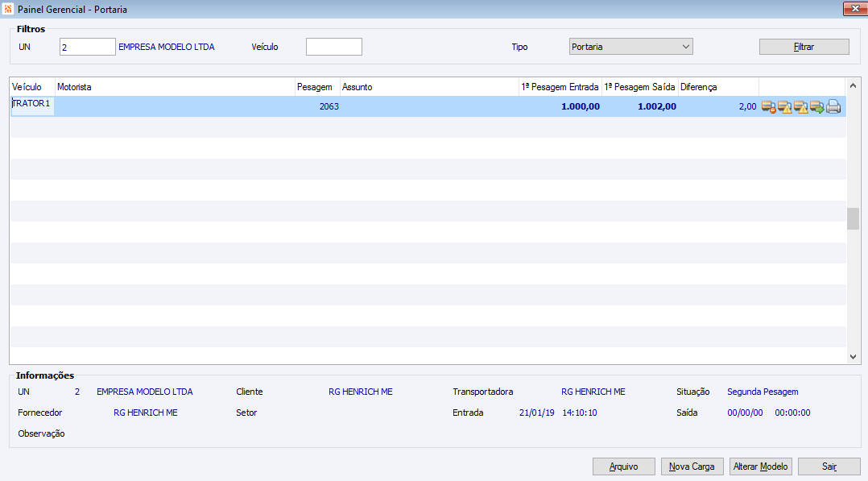
Task: Click the Entrada date 21/01/19
Action: [x=536, y=413]
